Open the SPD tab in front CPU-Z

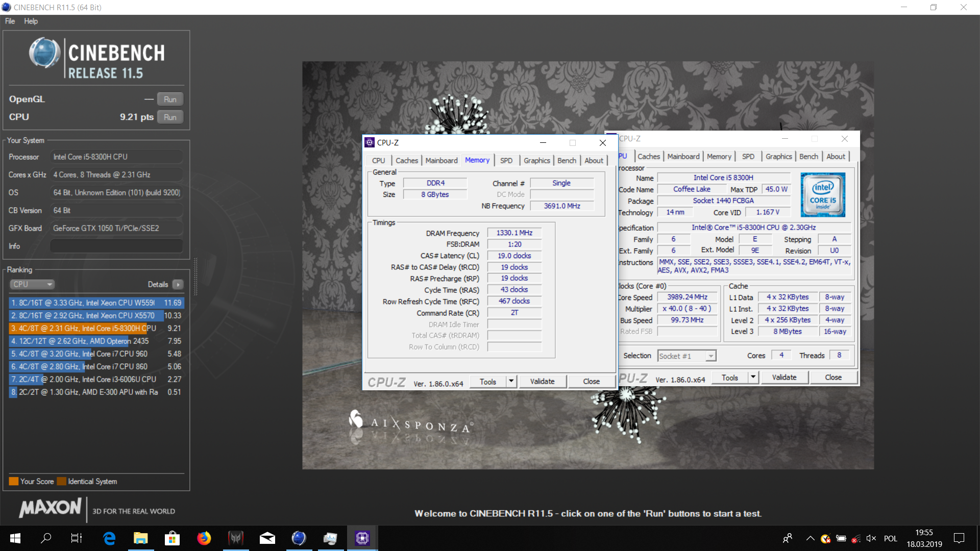pos(506,160)
